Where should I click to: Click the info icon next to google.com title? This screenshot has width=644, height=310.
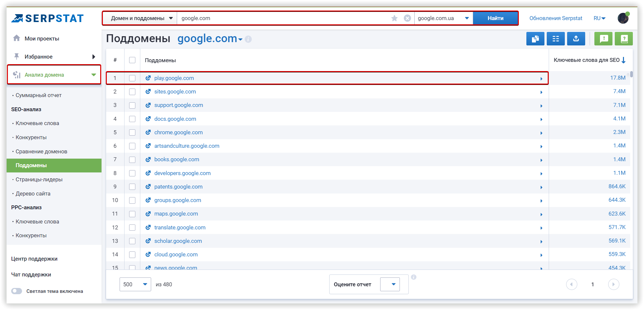(x=248, y=39)
